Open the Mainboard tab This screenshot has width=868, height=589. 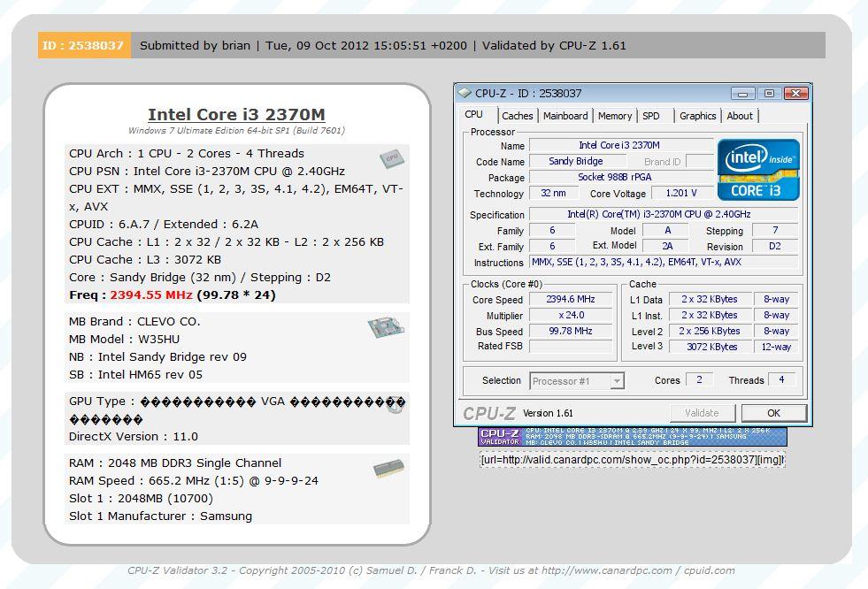[x=565, y=116]
